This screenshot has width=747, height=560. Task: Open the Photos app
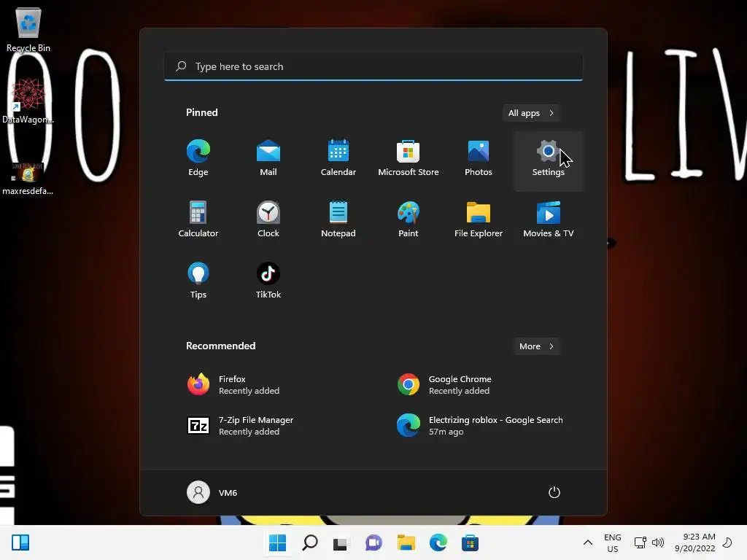(479, 158)
